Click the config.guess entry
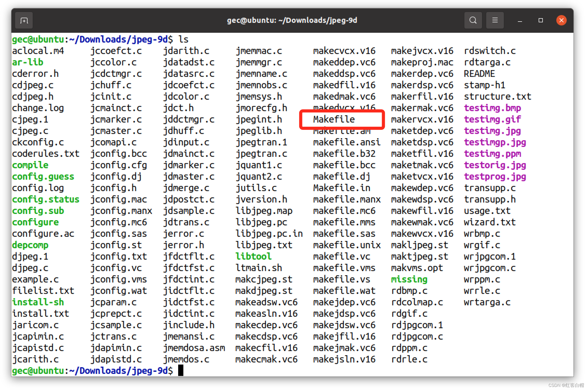 [x=43, y=177]
